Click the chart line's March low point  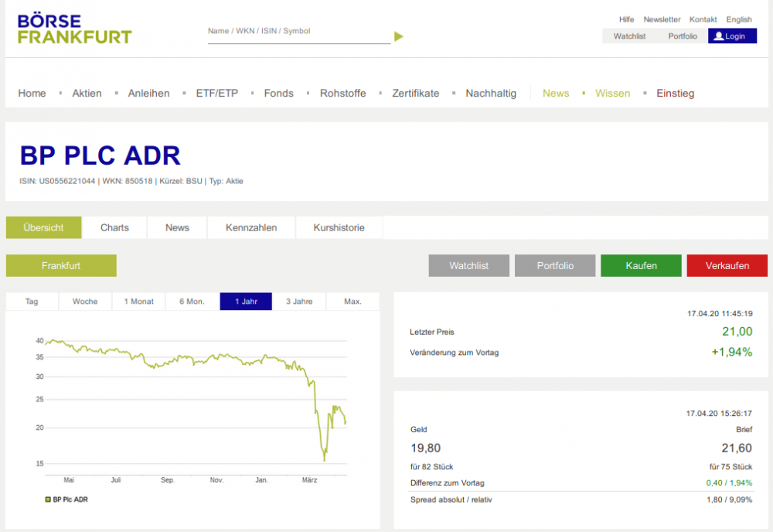click(325, 459)
